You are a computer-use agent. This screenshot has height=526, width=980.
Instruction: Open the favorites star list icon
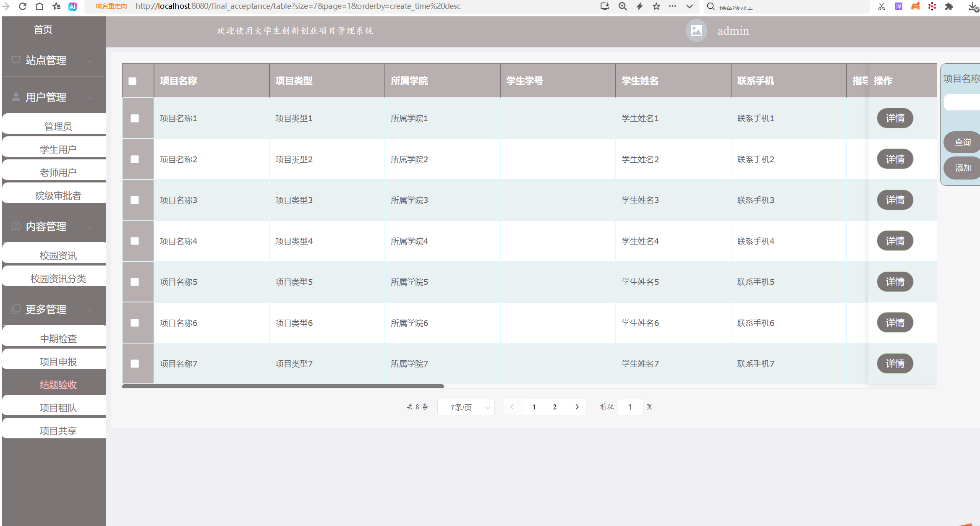coord(56,6)
